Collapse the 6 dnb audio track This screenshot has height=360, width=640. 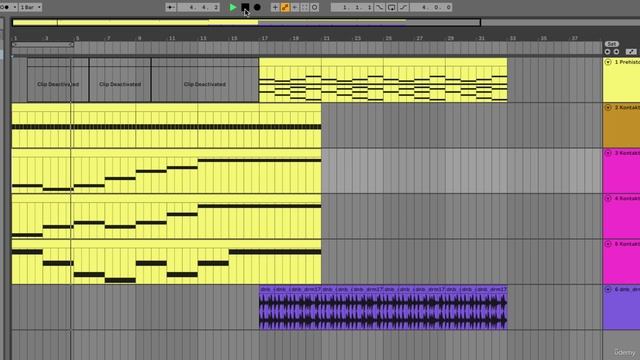click(608, 289)
